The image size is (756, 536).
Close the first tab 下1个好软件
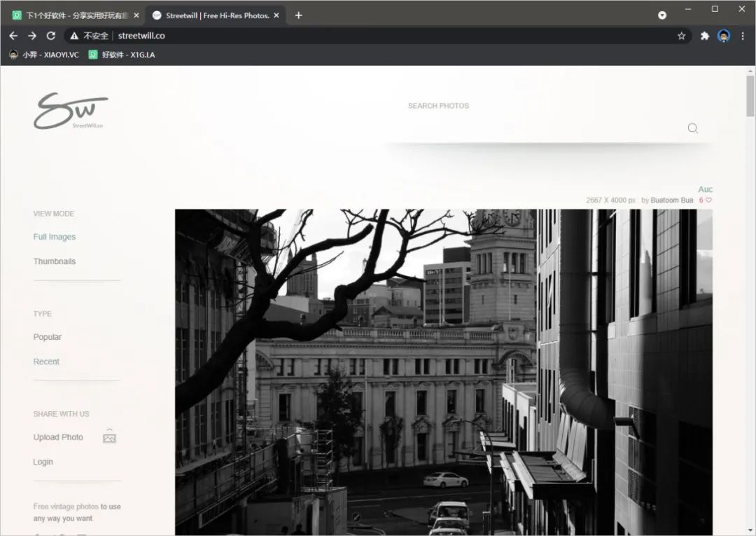[136, 15]
